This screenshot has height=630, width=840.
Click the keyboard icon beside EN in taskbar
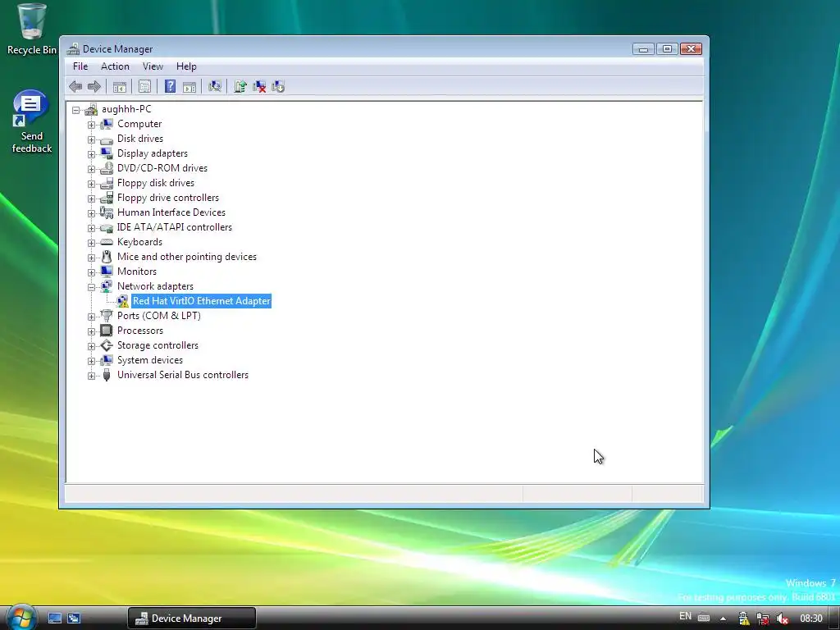(x=704, y=618)
